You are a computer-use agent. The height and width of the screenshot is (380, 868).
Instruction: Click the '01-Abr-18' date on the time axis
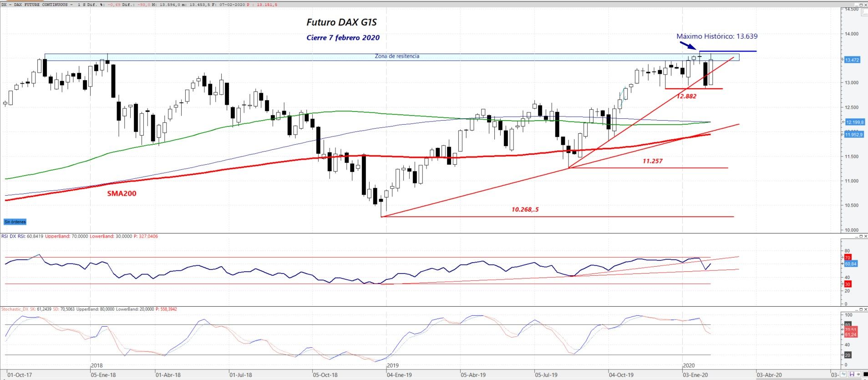pos(168,375)
